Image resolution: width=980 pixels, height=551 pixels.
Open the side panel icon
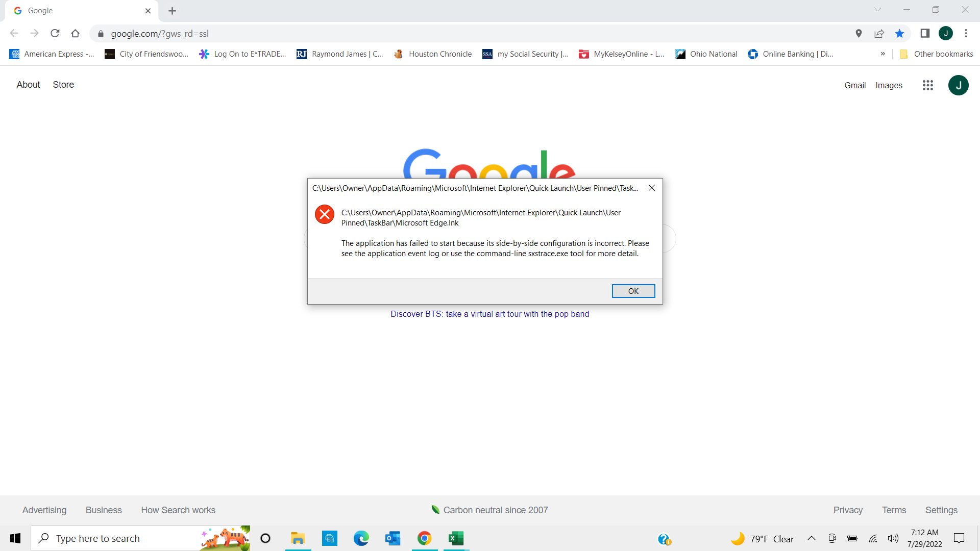point(925,33)
